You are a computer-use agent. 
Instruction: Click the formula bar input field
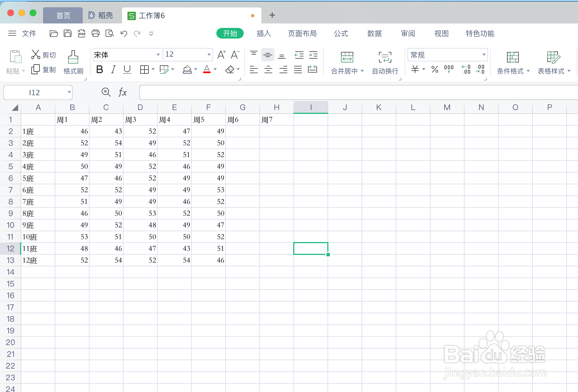(358, 92)
